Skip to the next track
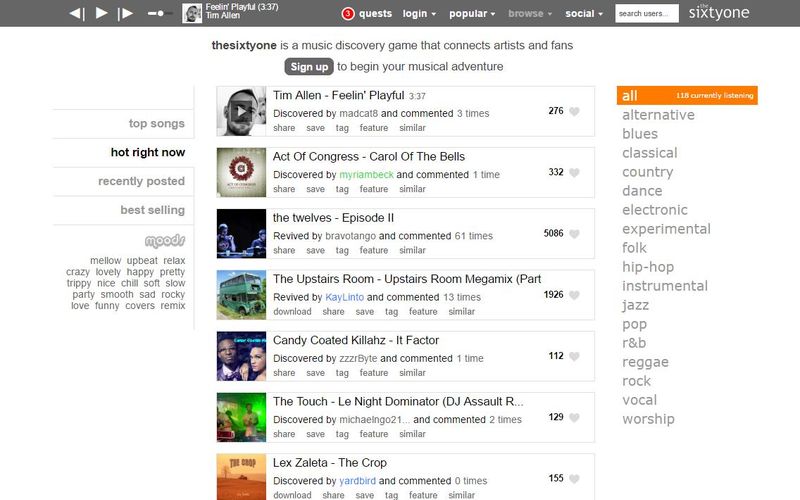Viewport: 800px width, 500px height. pos(126,13)
